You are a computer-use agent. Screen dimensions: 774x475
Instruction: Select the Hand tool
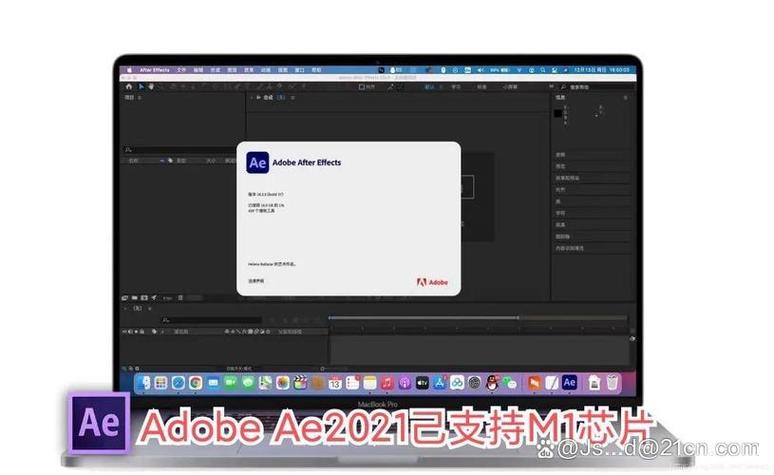coord(151,86)
